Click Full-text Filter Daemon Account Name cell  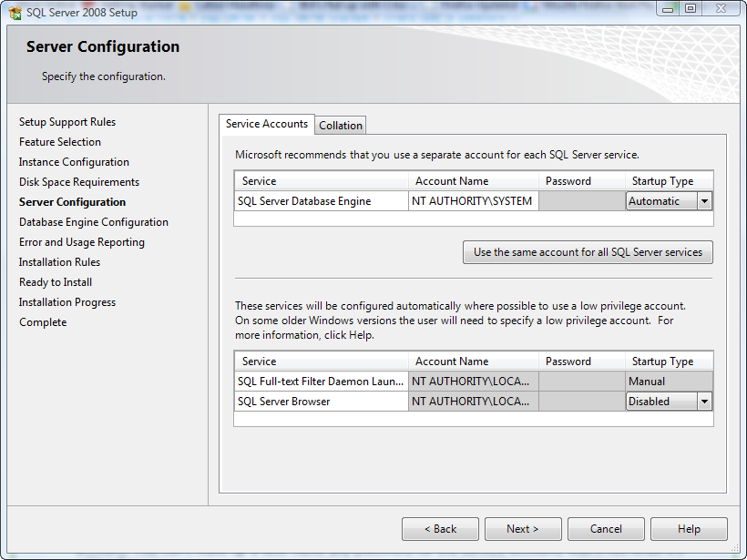click(x=474, y=382)
